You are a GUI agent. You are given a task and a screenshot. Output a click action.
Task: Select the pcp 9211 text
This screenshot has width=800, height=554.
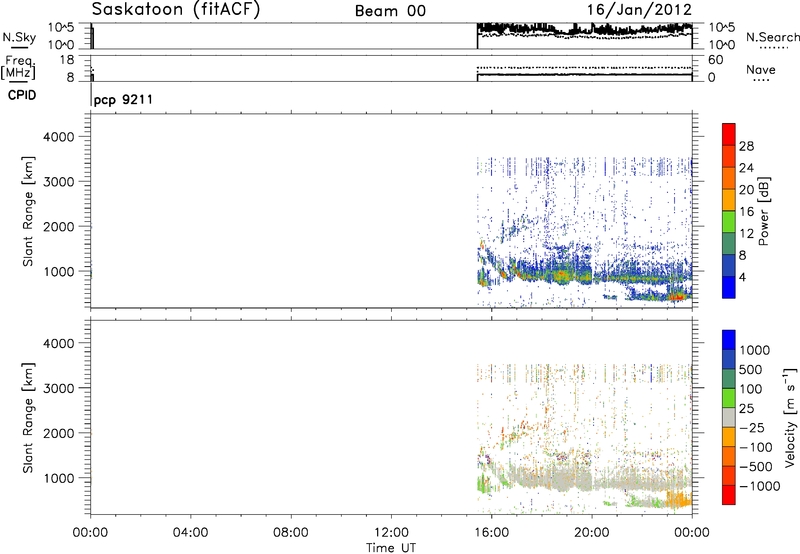tap(123, 99)
